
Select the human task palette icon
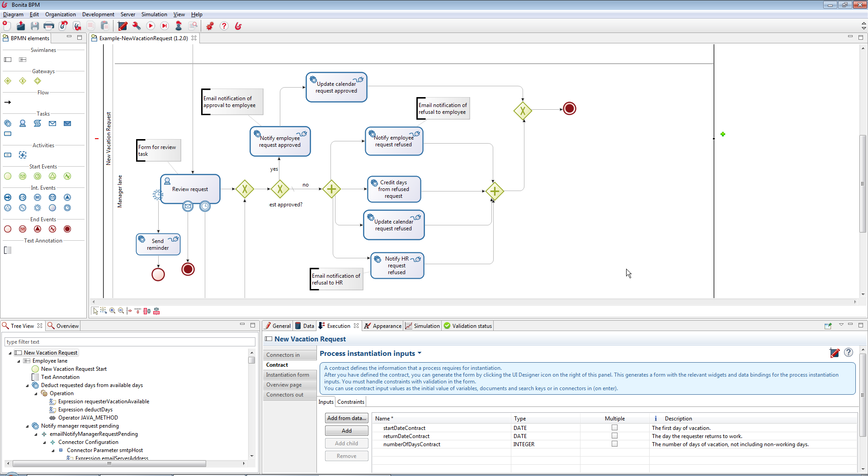(23, 123)
